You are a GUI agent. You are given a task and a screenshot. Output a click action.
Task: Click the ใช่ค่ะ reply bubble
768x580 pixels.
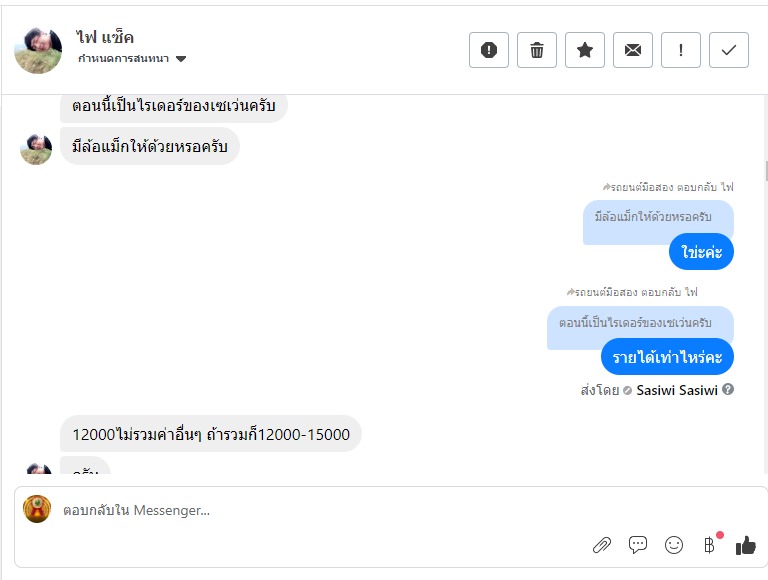point(702,252)
